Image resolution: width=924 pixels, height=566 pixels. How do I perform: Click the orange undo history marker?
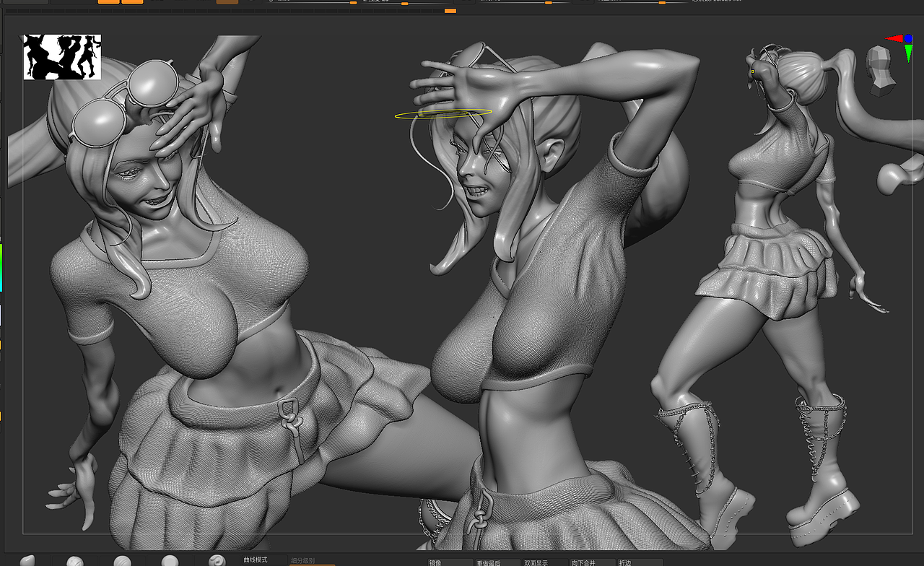[450, 11]
